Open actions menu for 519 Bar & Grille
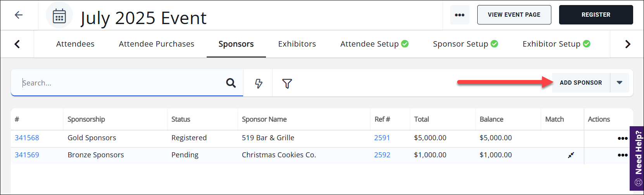Screen dimensions: 644x195 coord(622,138)
